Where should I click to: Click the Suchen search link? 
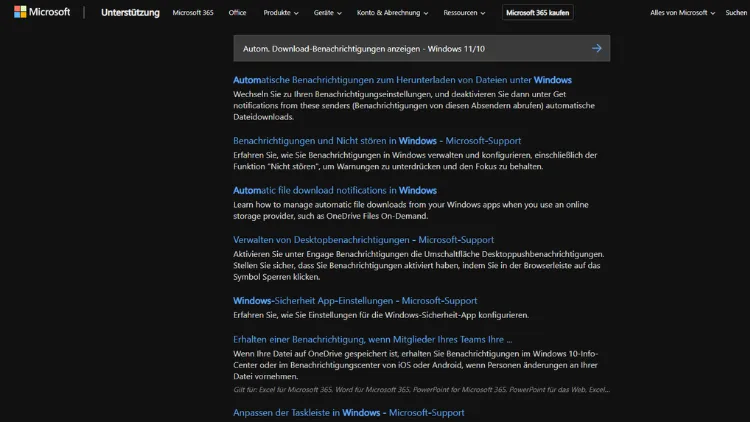736,13
